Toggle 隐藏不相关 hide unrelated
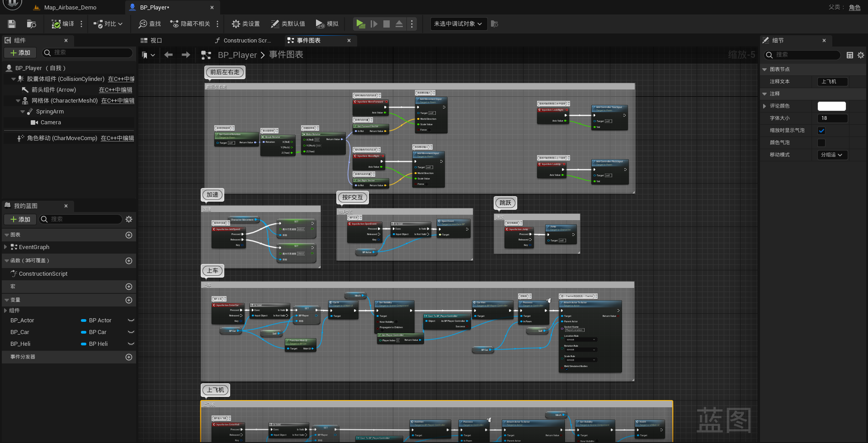 coord(190,24)
